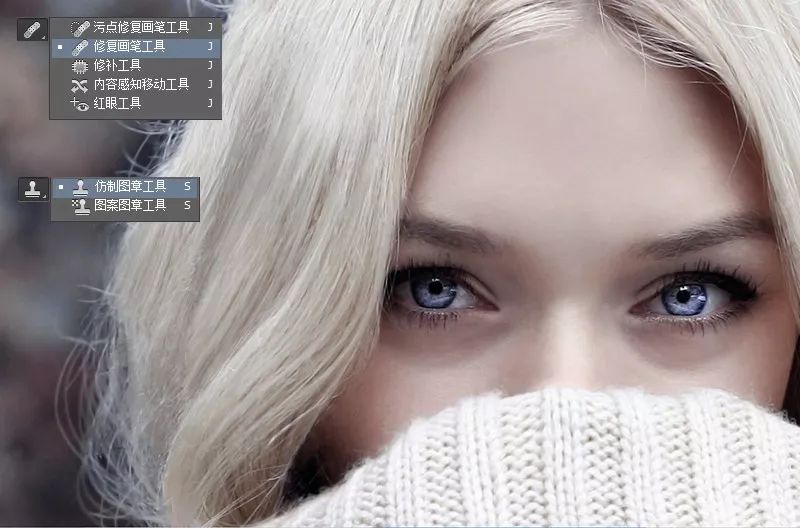Select the eye icon beside 红眼工具
Screen dimensions: 800x528
coord(80,104)
